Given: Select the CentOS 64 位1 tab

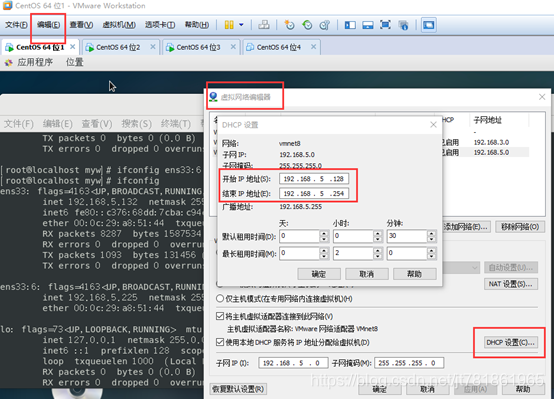Looking at the screenshot, I should click(x=40, y=47).
